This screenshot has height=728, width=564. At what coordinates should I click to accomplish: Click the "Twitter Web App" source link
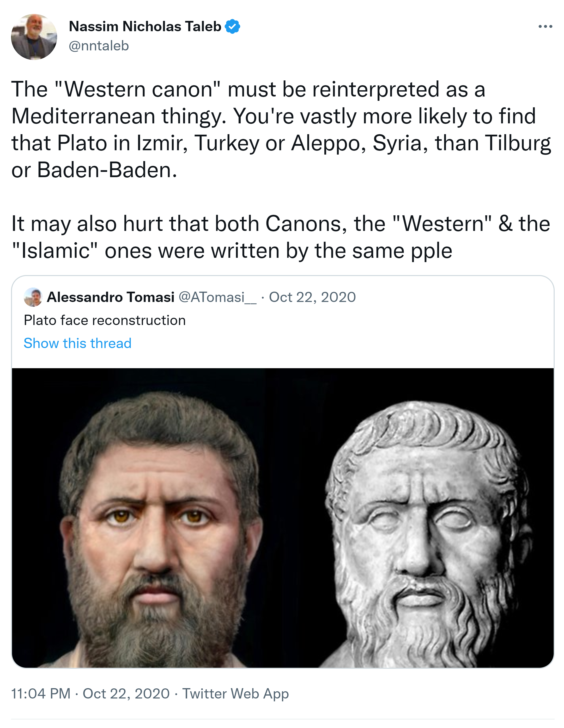pos(236,694)
